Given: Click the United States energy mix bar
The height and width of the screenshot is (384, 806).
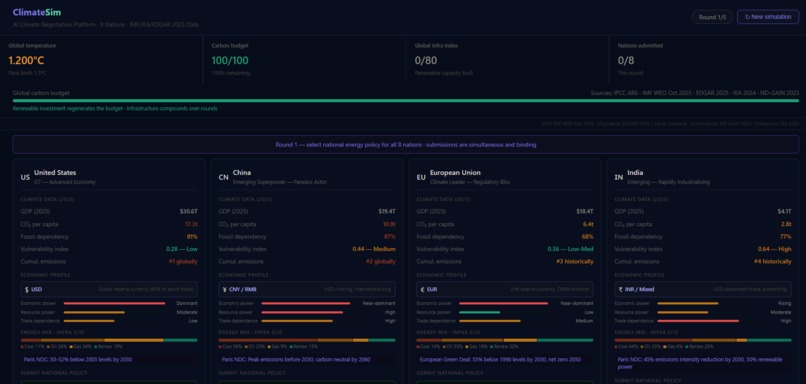Looking at the screenshot, I should 109,340.
